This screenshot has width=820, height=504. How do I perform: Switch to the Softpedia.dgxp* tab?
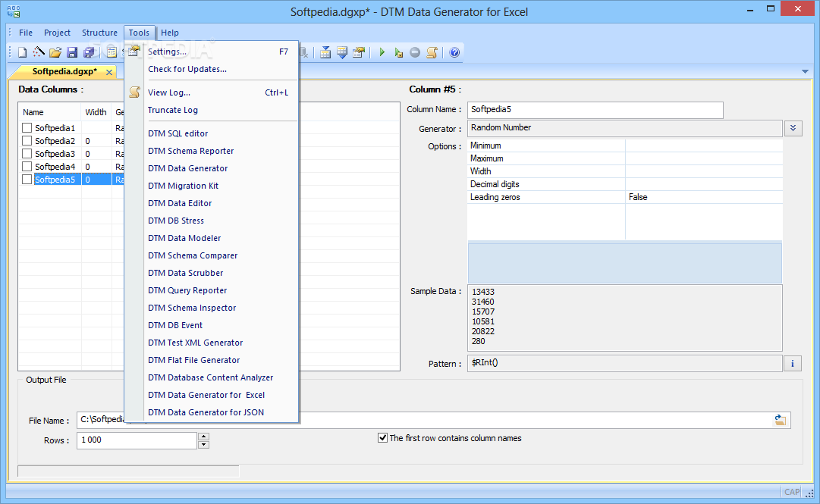pyautogui.click(x=64, y=71)
